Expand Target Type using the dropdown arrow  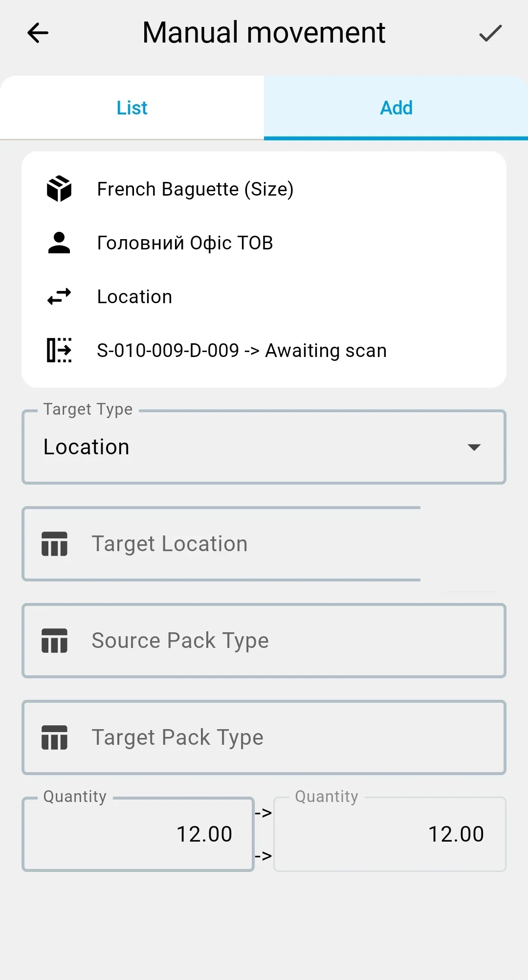click(x=474, y=447)
